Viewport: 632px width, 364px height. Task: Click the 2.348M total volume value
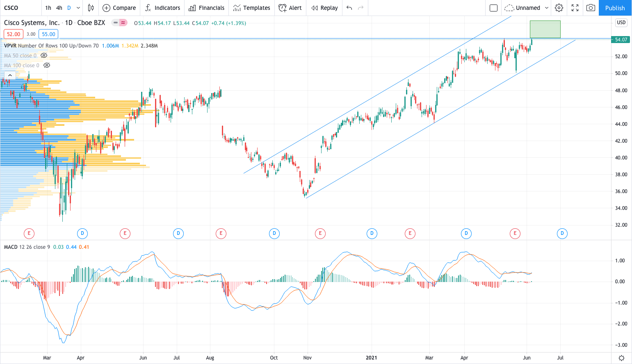pyautogui.click(x=149, y=46)
